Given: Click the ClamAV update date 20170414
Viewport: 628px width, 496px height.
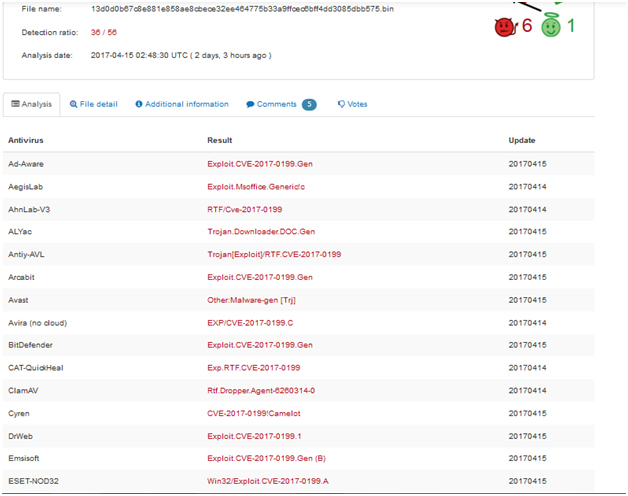Looking at the screenshot, I should click(x=527, y=391).
